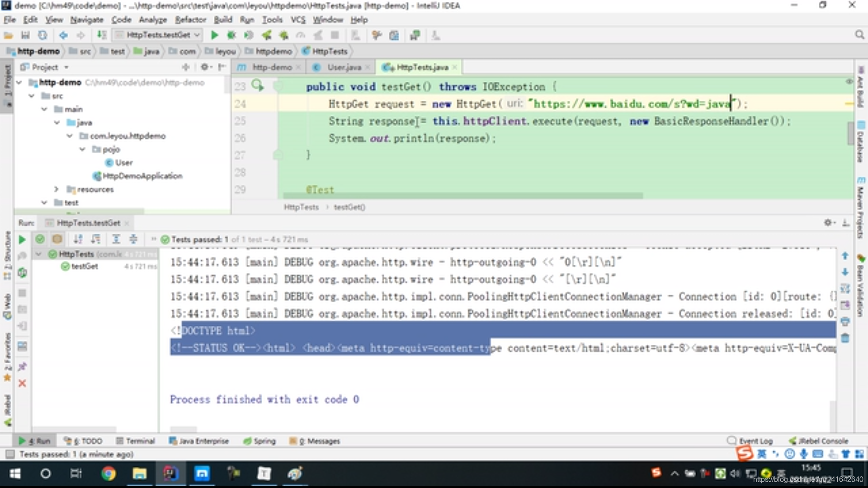This screenshot has height=488, width=868.
Task: Open the TODO tool window
Action: (83, 441)
